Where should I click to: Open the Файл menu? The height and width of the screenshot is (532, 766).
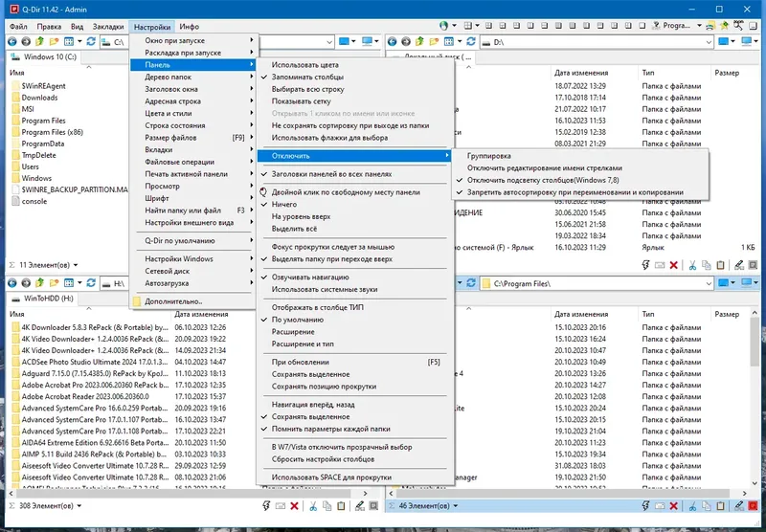click(x=18, y=27)
